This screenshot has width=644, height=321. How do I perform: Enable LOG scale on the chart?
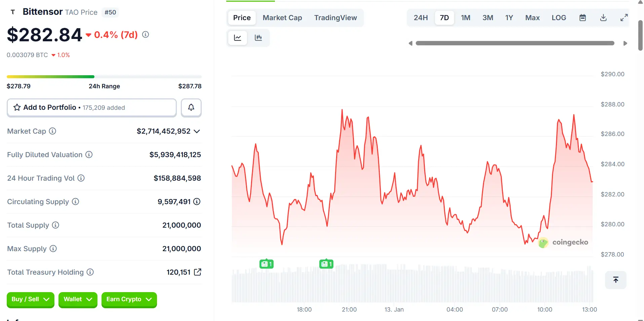coord(559,17)
